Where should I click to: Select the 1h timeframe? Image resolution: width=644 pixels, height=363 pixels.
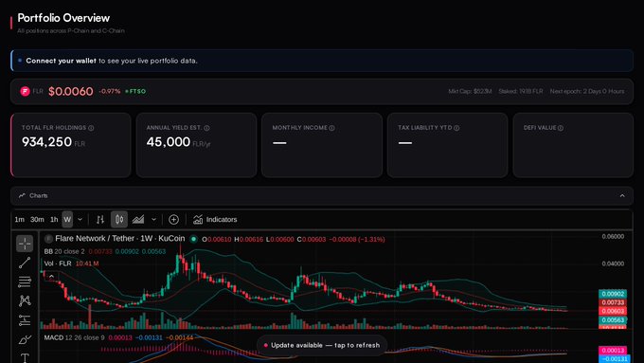coord(54,220)
